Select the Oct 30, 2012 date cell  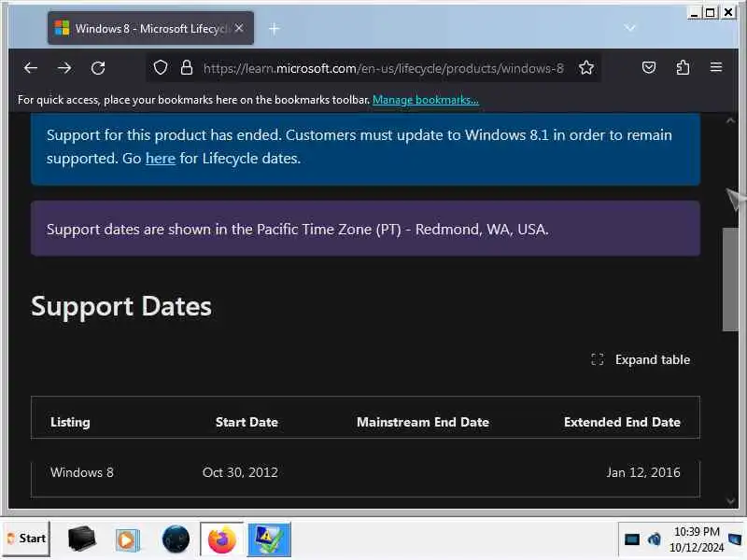[240, 472]
